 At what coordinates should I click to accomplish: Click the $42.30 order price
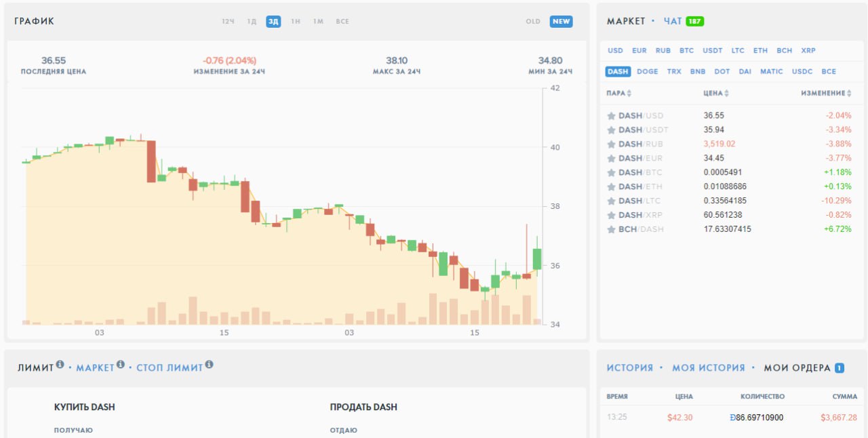point(680,418)
